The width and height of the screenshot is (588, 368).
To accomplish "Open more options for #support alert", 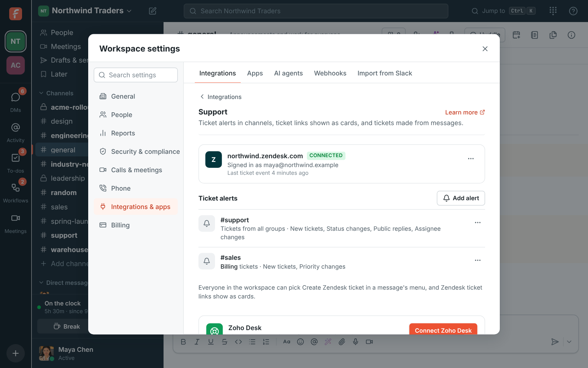I will 478,223.
